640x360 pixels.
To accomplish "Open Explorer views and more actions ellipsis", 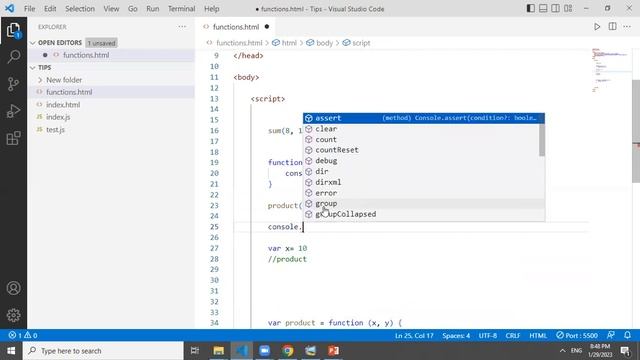I will [x=182, y=27].
